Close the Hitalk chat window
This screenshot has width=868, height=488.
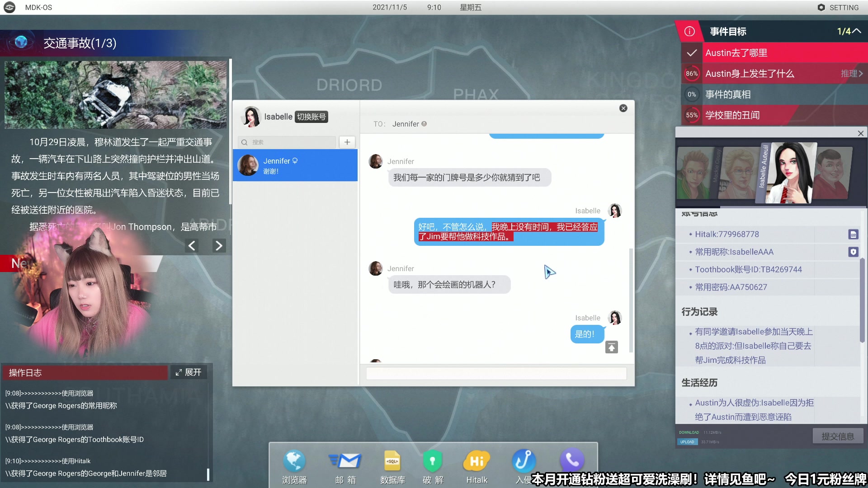(623, 108)
